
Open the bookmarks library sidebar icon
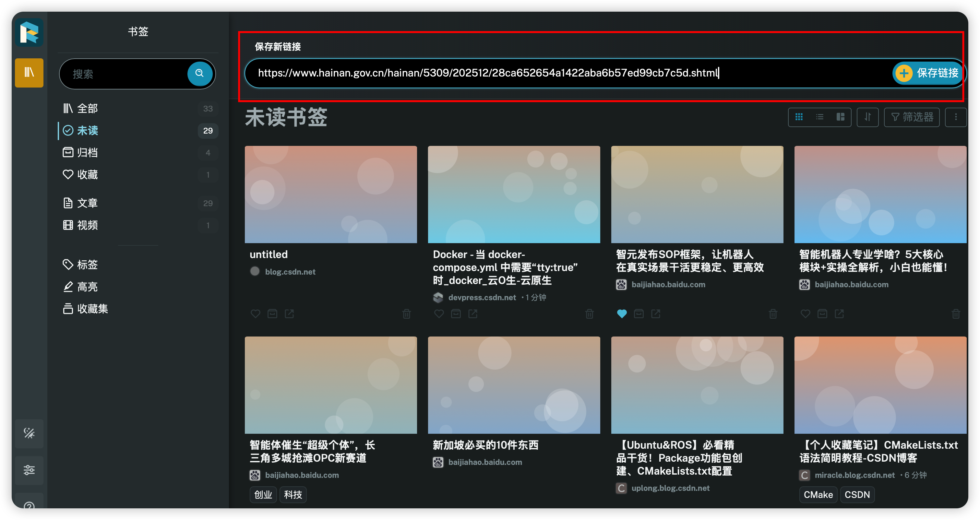tap(29, 72)
